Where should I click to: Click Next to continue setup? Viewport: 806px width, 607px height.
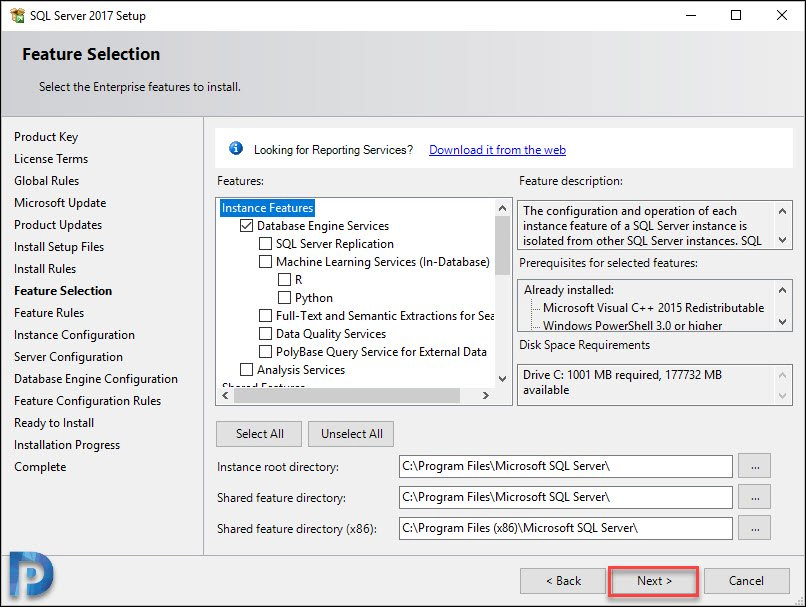[654, 581]
